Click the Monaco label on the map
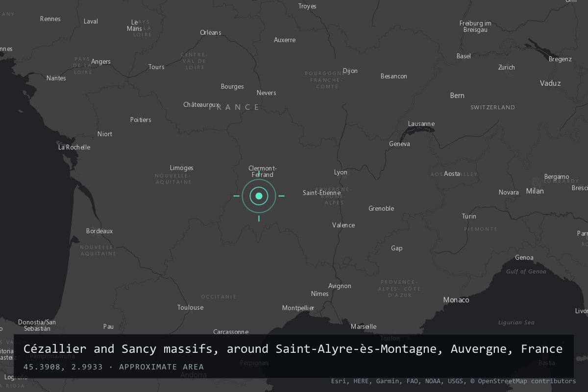 (456, 300)
